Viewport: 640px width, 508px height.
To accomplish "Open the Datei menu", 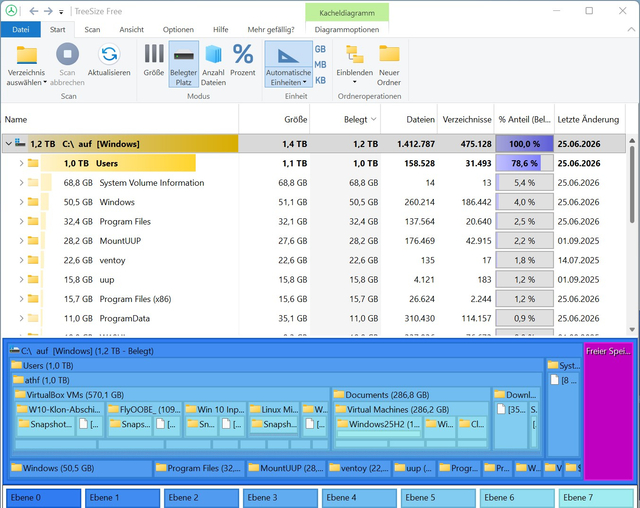I will (x=21, y=29).
